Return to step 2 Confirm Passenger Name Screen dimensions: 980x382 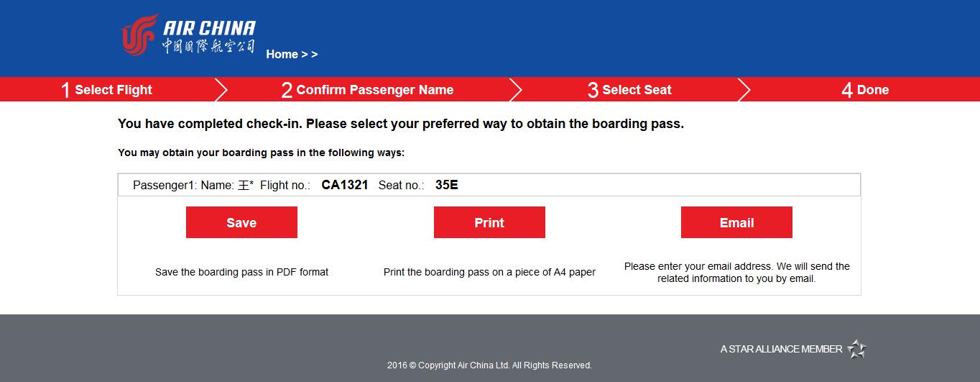tap(367, 90)
